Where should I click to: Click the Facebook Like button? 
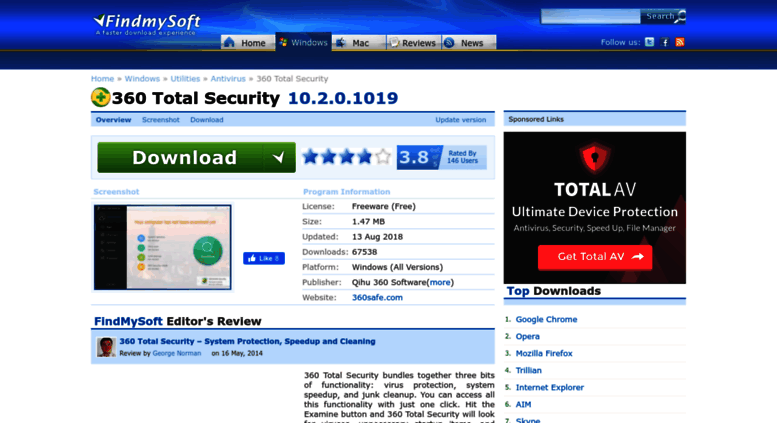(264, 258)
